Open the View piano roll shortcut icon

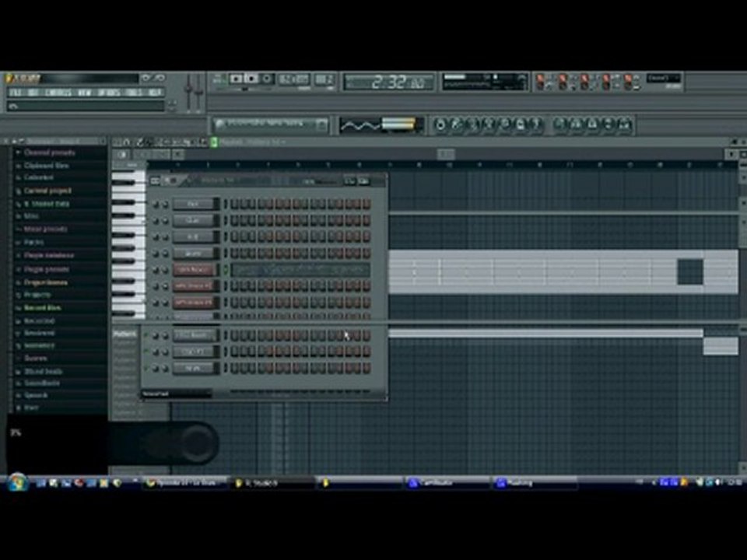coord(592,124)
